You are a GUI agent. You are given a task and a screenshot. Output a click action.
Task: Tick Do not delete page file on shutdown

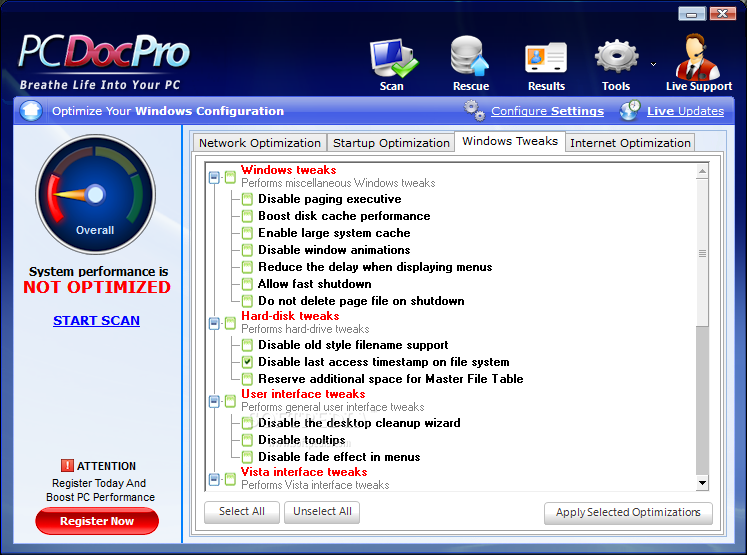point(247,301)
